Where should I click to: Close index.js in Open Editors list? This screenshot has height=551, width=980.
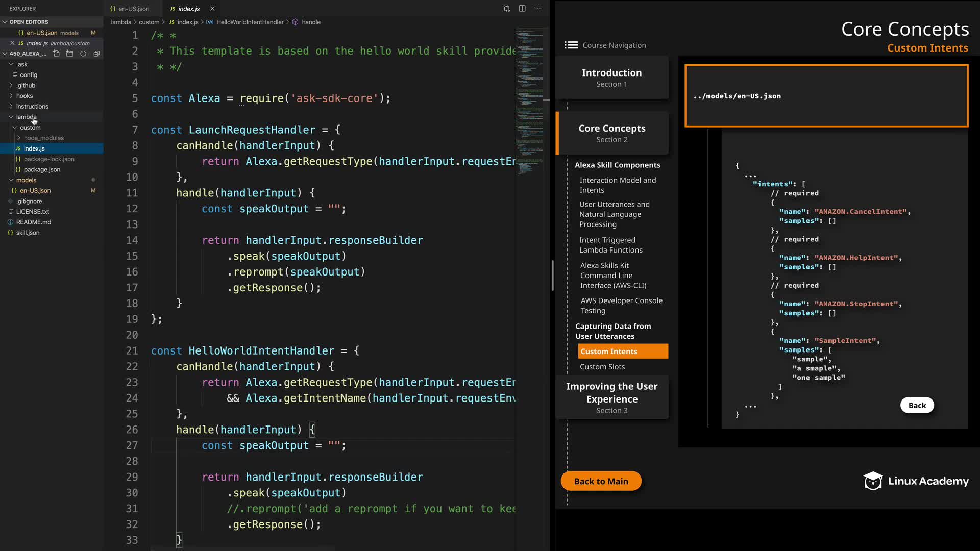[x=12, y=43]
